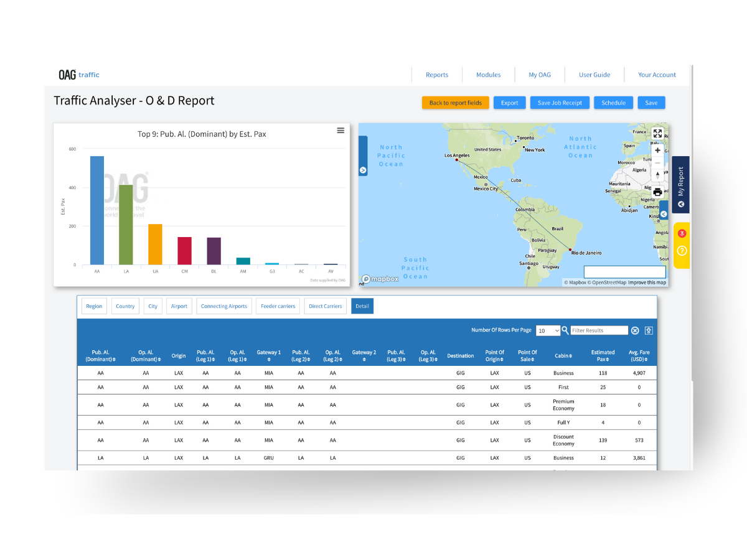This screenshot has height=560, width=747.
Task: Click the Save Job Receipt button
Action: coord(560,103)
